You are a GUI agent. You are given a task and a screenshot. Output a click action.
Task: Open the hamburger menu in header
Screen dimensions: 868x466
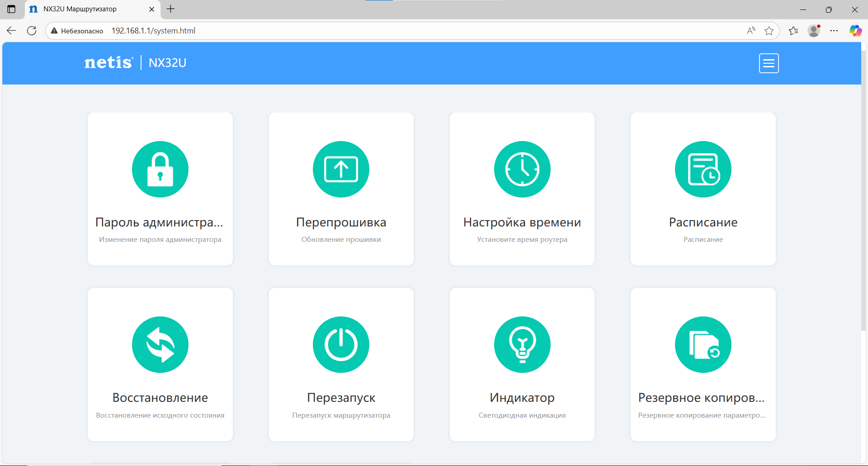click(x=769, y=63)
